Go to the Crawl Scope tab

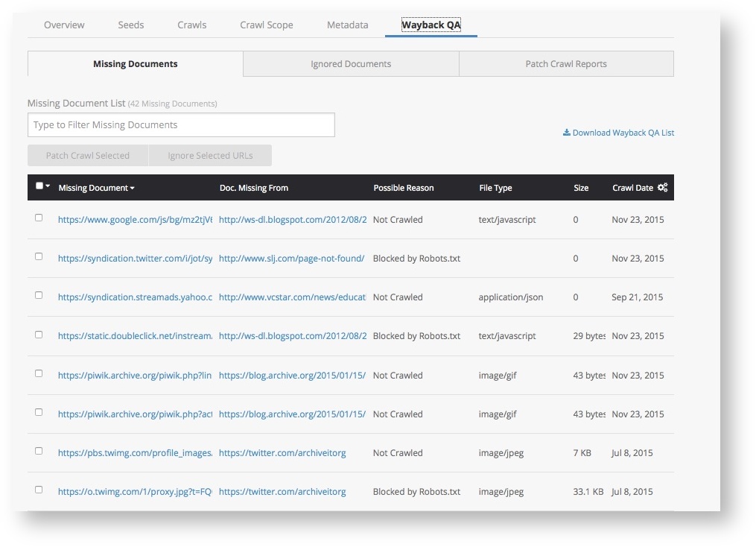pyautogui.click(x=266, y=25)
